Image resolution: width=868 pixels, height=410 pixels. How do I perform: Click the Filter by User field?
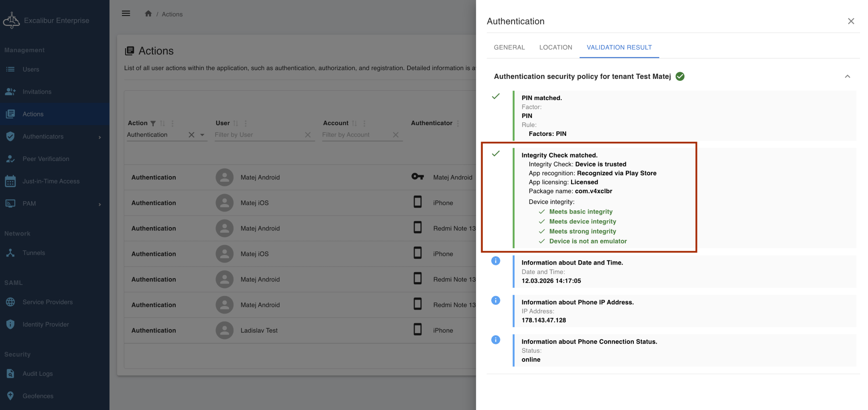point(258,135)
